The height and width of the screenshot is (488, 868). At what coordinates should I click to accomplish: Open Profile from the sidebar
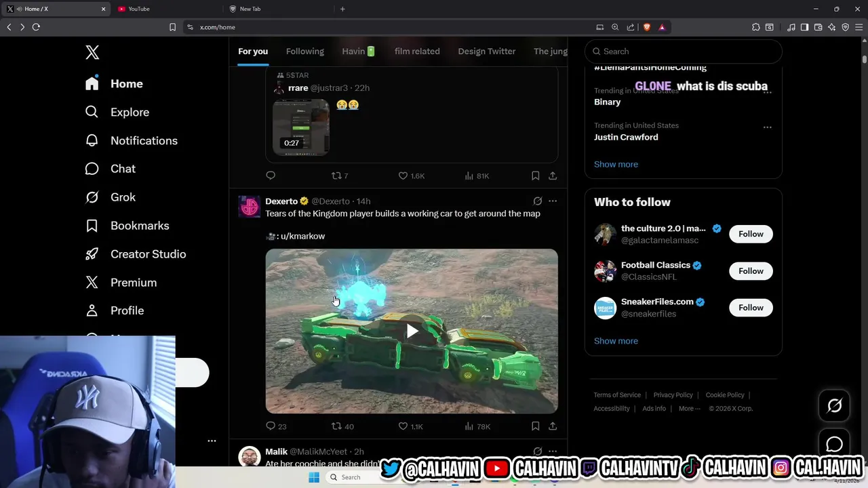point(114,310)
